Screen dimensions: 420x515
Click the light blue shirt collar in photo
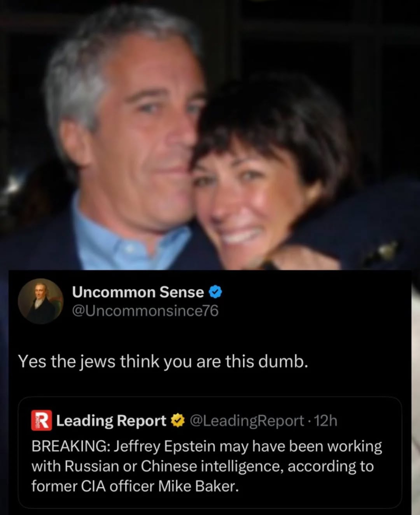(x=123, y=239)
